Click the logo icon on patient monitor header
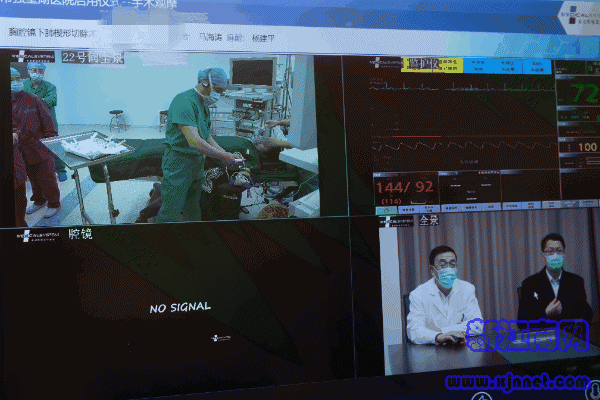Screen dimensions: 600x400 [x=383, y=63]
